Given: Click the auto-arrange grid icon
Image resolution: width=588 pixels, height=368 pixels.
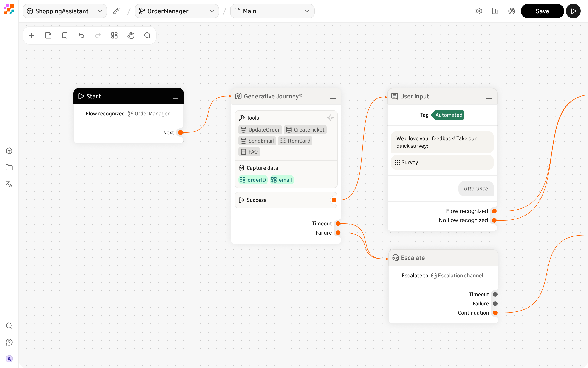Looking at the screenshot, I should pyautogui.click(x=114, y=35).
